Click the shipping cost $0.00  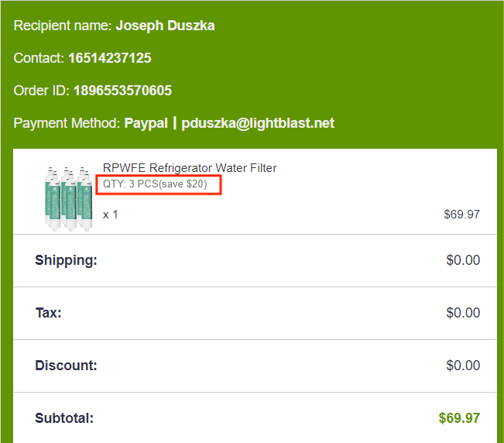tap(463, 260)
